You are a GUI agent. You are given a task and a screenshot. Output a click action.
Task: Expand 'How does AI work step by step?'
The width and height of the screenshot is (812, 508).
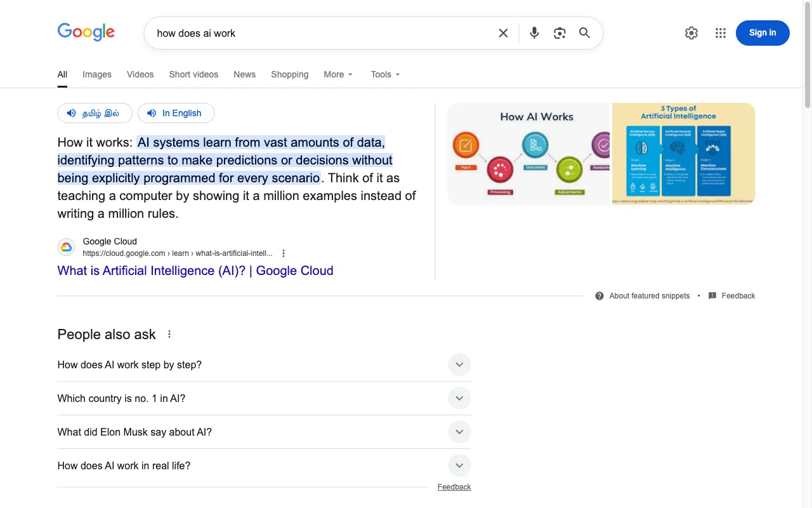pos(459,364)
